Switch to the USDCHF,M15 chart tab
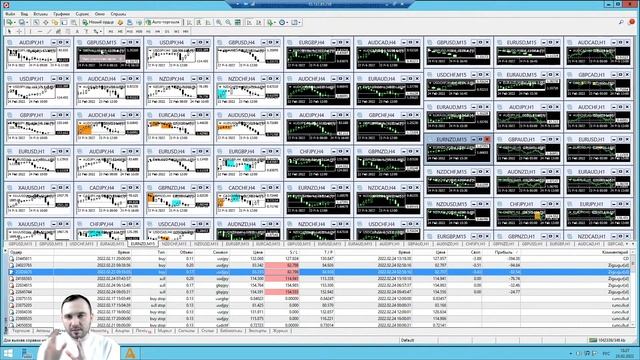The height and width of the screenshot is (360, 640). (82, 244)
